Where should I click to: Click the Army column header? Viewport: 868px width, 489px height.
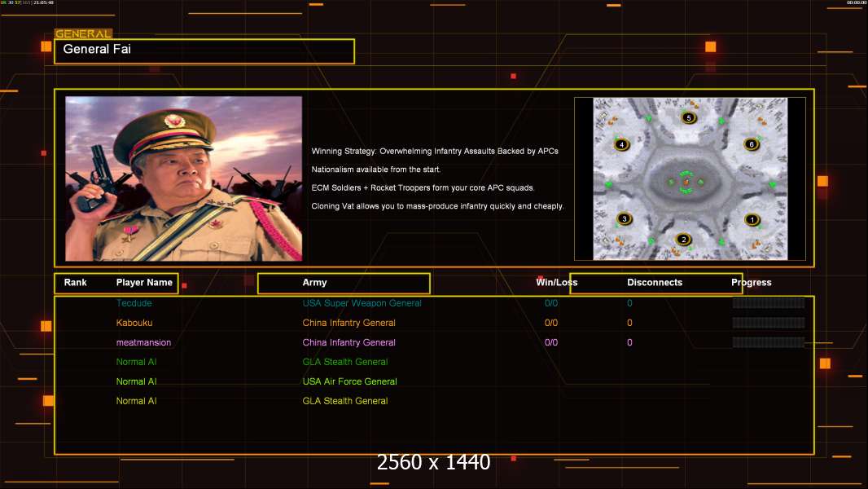point(314,283)
